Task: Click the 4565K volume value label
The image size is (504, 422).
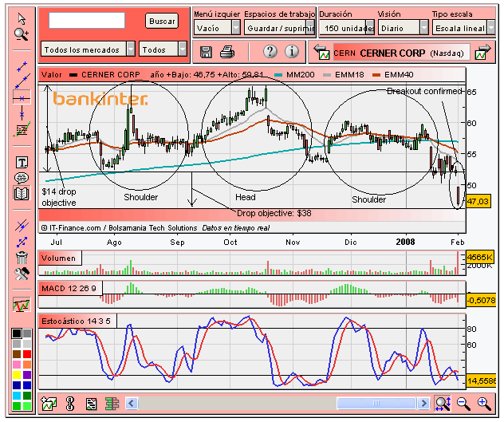Action: click(480, 257)
